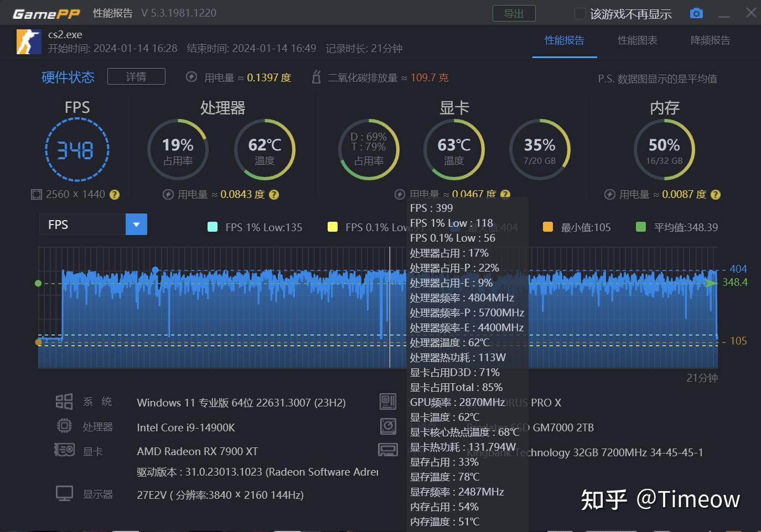Click the cs2.exe game icon

point(29,42)
